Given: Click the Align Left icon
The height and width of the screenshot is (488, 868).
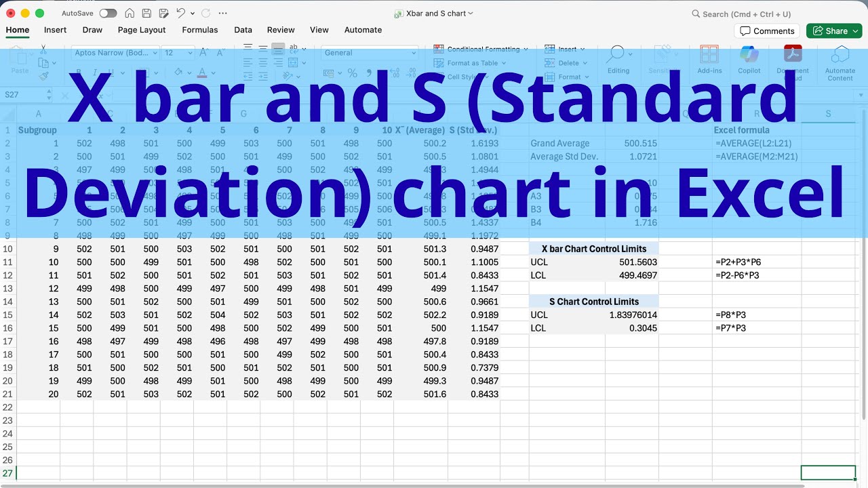Looking at the screenshot, I should (x=248, y=62).
